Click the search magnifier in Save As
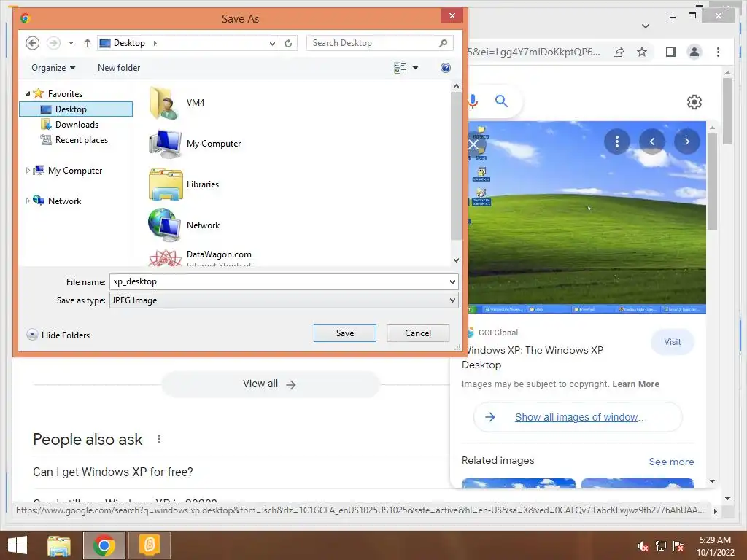The image size is (747, 560). point(444,43)
